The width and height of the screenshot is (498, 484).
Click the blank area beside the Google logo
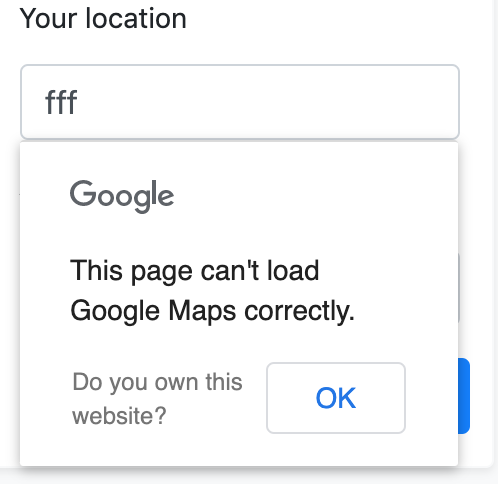click(x=300, y=196)
